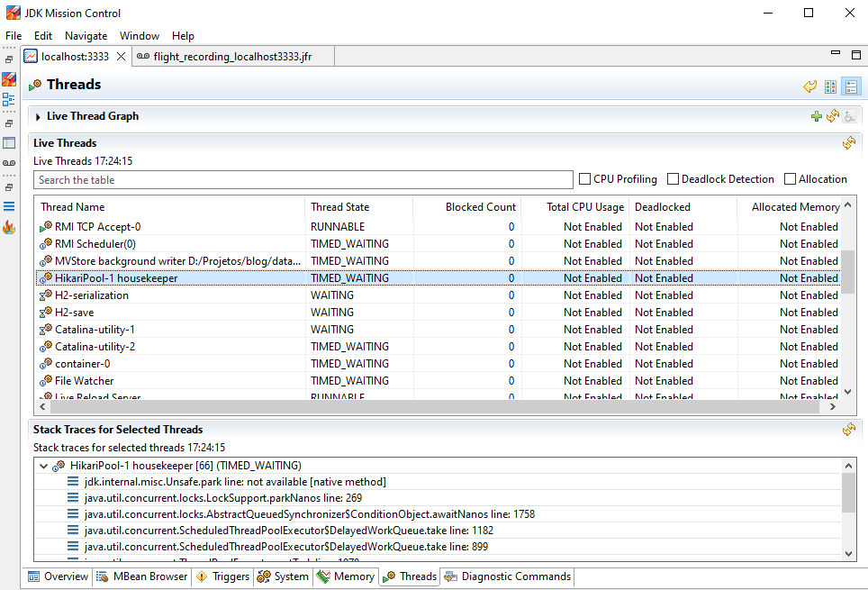Click the stack frame icon for Unsafe.park

tap(73, 481)
